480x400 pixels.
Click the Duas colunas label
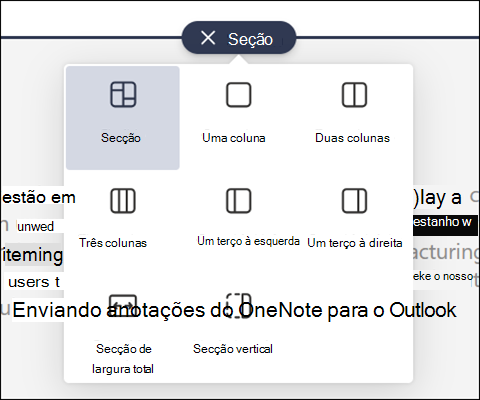point(352,138)
